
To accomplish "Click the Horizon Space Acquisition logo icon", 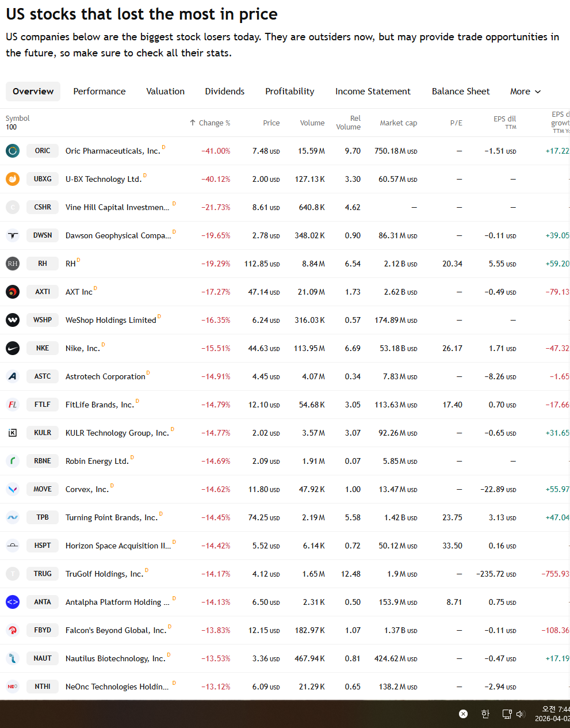I will click(13, 546).
